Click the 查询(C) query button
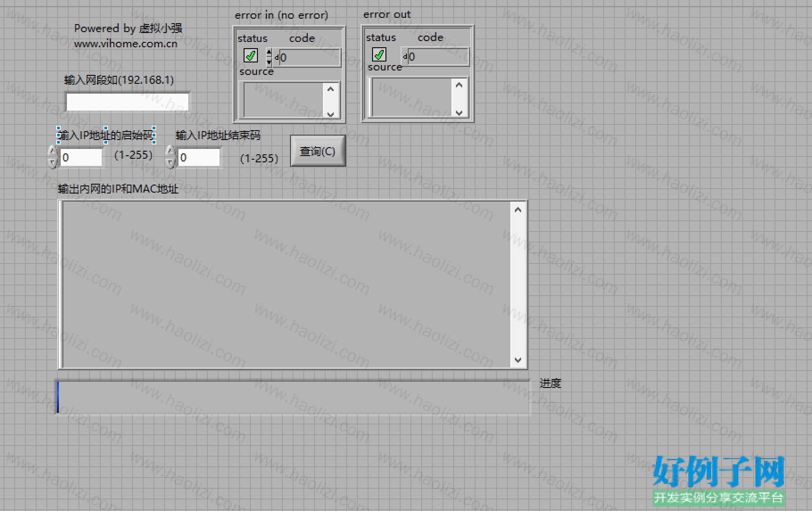 [318, 151]
